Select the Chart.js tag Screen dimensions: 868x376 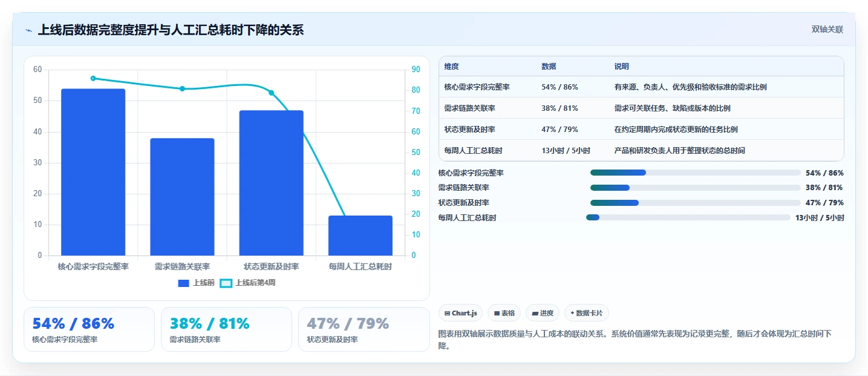pyautogui.click(x=460, y=313)
